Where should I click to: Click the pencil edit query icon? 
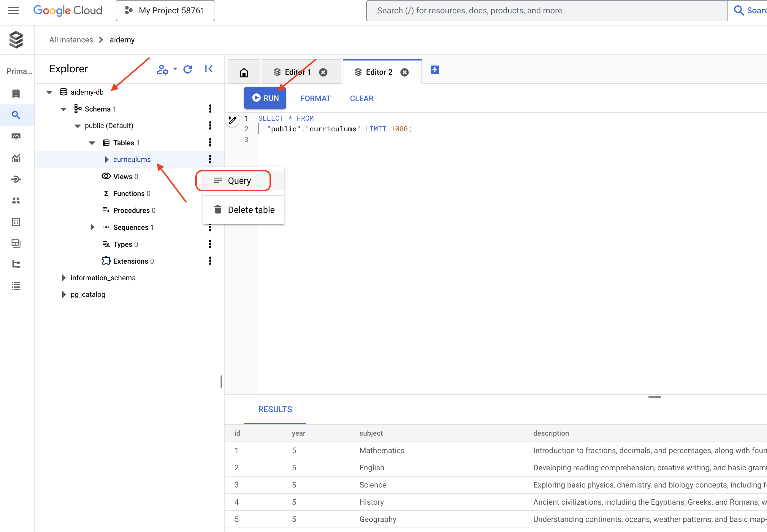tap(232, 120)
